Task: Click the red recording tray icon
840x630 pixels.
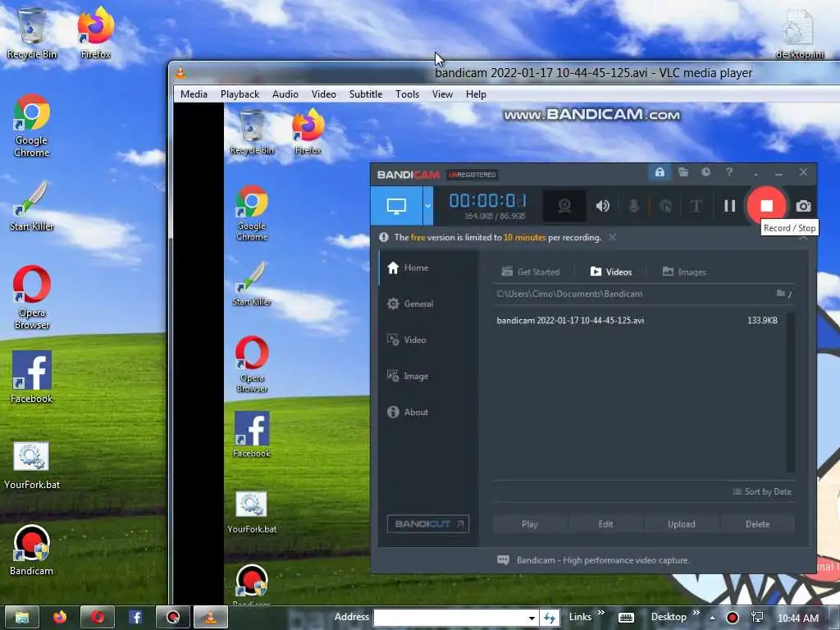Action: point(732,618)
